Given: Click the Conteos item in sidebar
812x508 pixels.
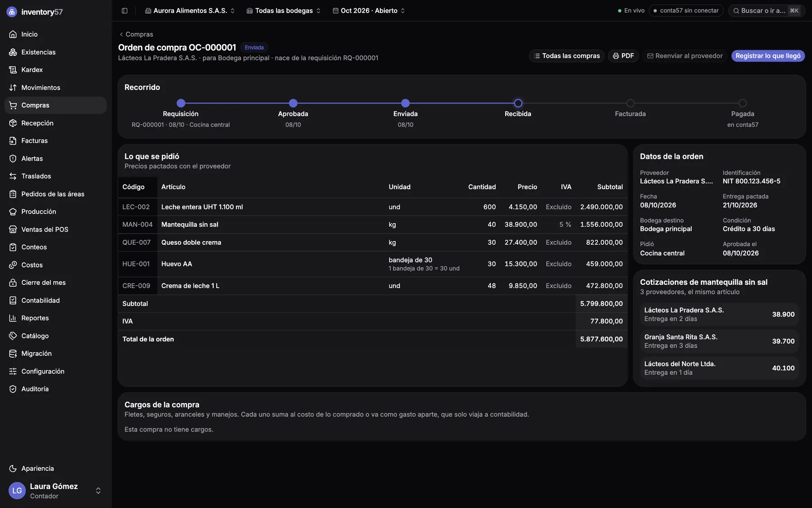Looking at the screenshot, I should 55,247.
